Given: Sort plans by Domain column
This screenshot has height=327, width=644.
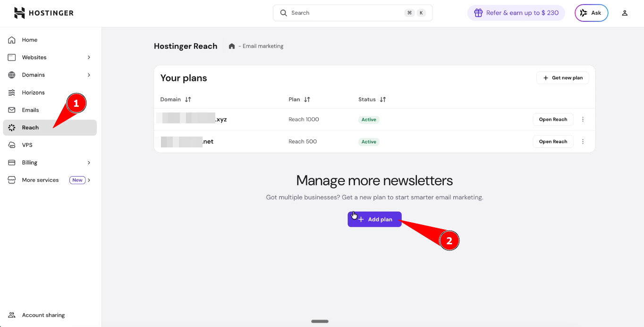Looking at the screenshot, I should pyautogui.click(x=188, y=100).
